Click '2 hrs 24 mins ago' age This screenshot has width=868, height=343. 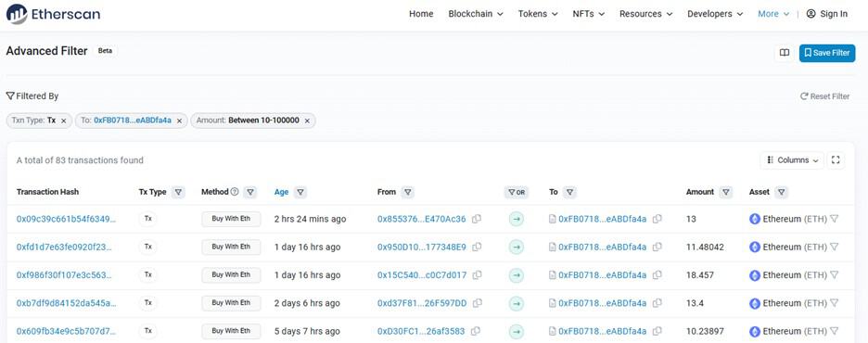tap(310, 219)
